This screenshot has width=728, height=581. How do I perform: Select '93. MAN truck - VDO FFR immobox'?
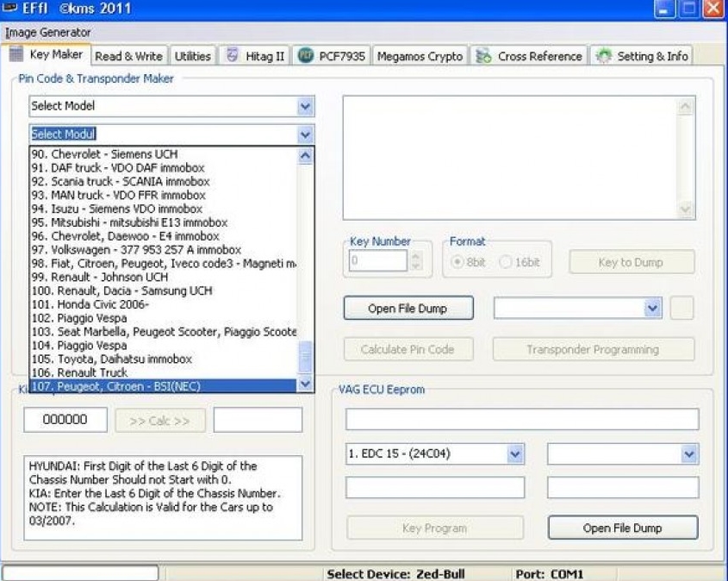[x=163, y=195]
